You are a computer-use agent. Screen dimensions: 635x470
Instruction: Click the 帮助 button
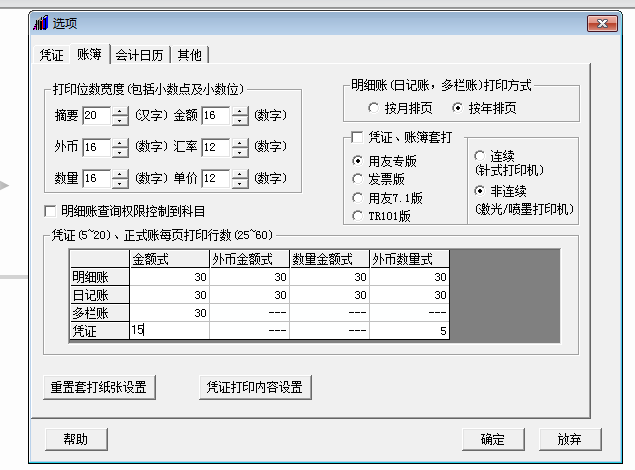click(x=76, y=439)
